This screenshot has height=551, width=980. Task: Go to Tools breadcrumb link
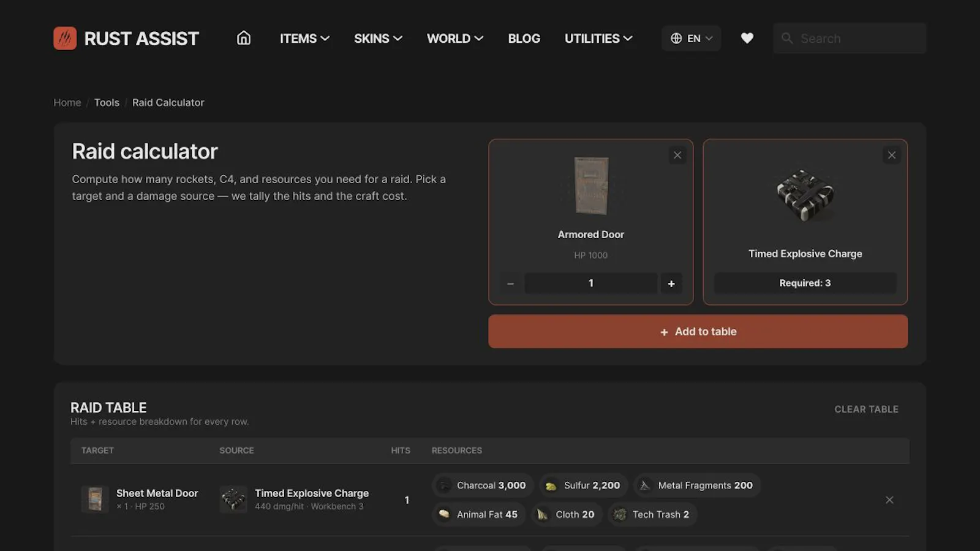pos(107,102)
